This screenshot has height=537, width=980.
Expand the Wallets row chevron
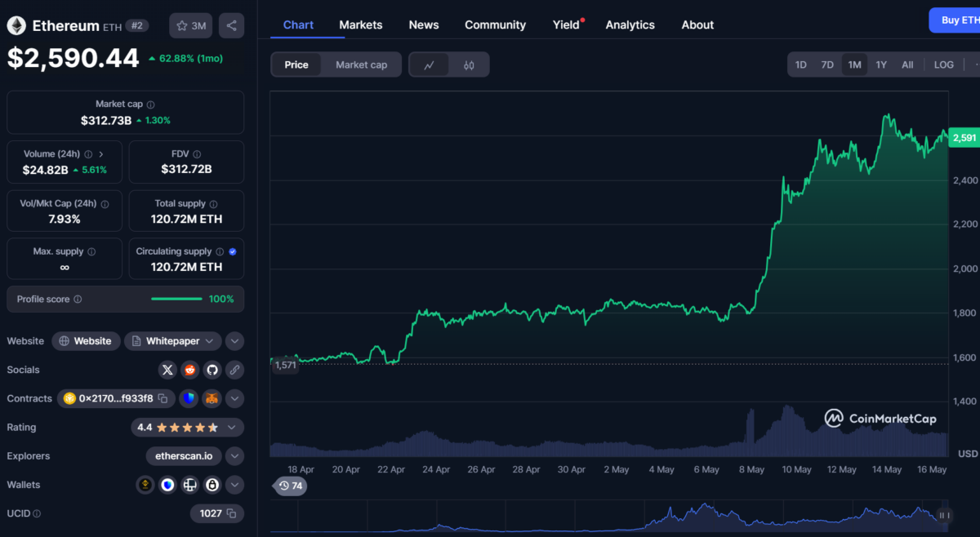pos(234,485)
